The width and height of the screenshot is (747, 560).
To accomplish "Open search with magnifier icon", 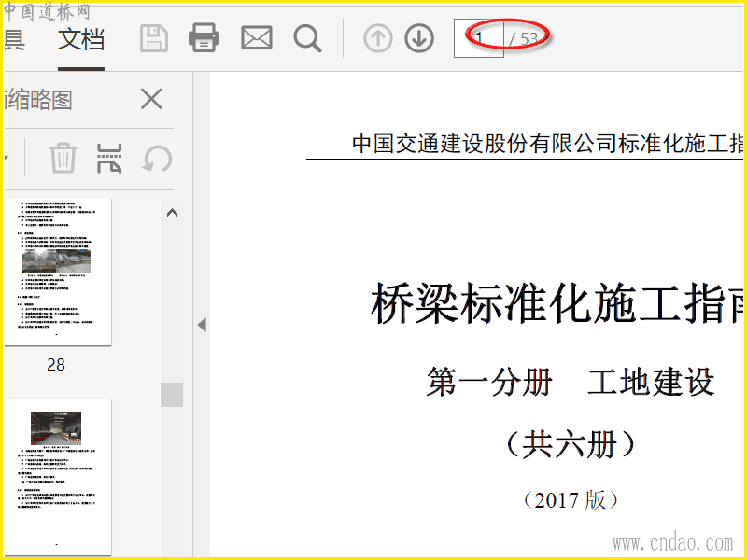I will pos(307,38).
